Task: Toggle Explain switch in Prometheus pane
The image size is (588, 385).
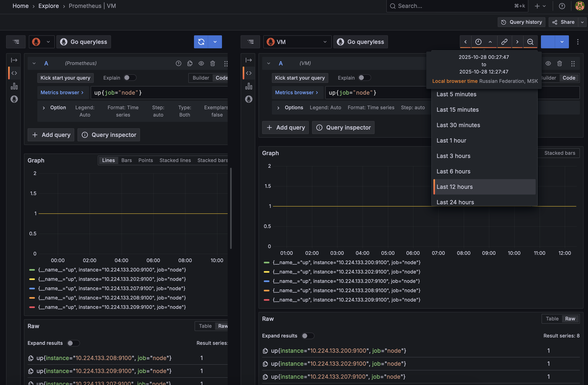Action: (130, 78)
